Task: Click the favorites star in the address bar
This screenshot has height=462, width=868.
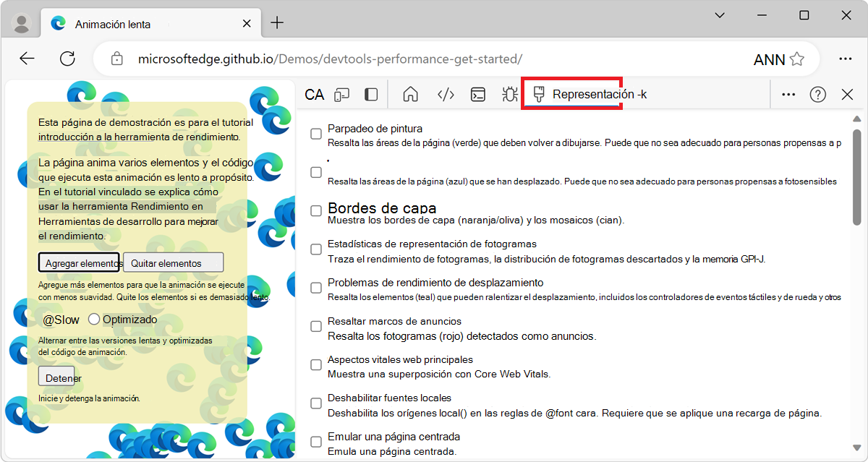Action: point(798,59)
